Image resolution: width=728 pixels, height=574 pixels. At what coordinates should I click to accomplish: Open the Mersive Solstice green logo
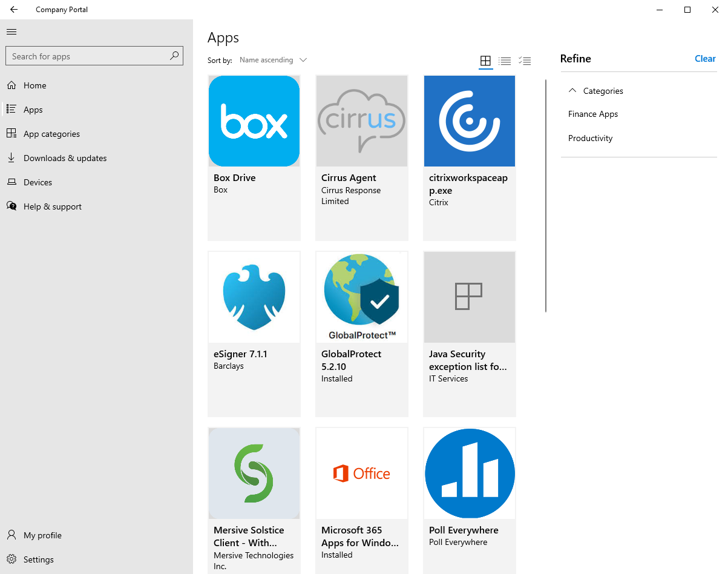pyautogui.click(x=254, y=473)
